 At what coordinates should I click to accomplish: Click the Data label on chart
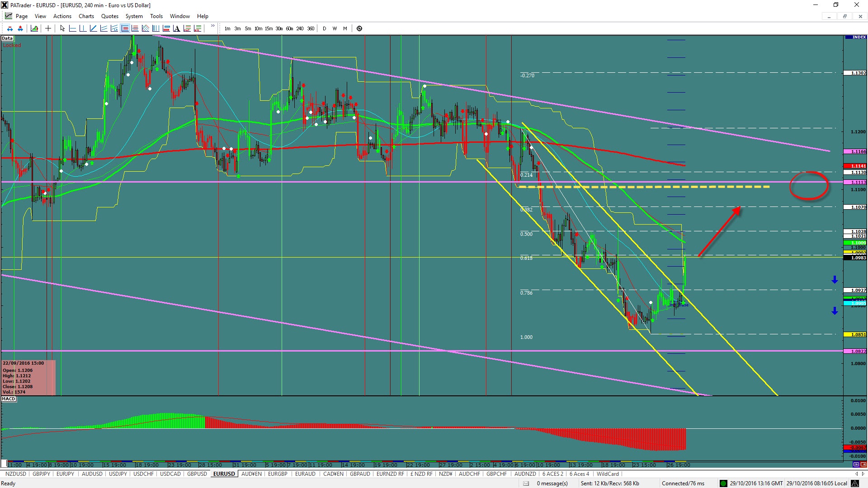(7, 38)
